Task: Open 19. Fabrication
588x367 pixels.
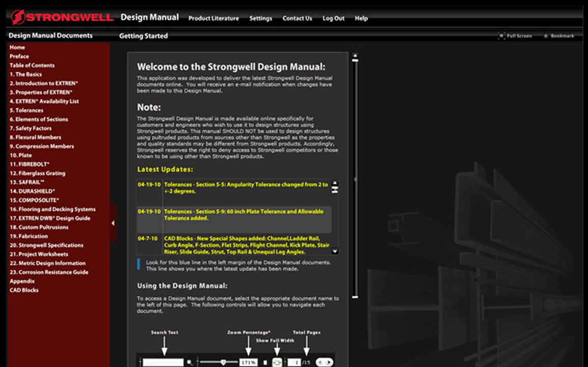Action: click(x=29, y=236)
